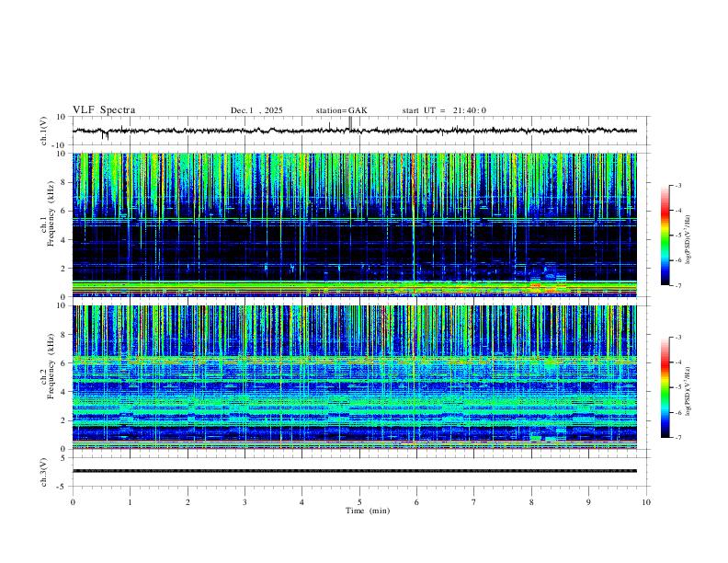Click the 'Time (min)' axis title

368,511
